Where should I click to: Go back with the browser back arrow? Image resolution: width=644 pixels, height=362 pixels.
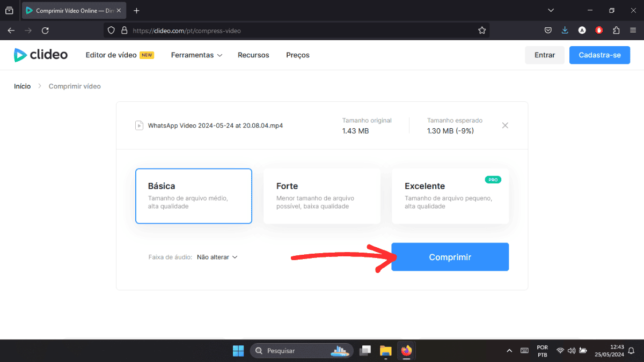pyautogui.click(x=11, y=31)
